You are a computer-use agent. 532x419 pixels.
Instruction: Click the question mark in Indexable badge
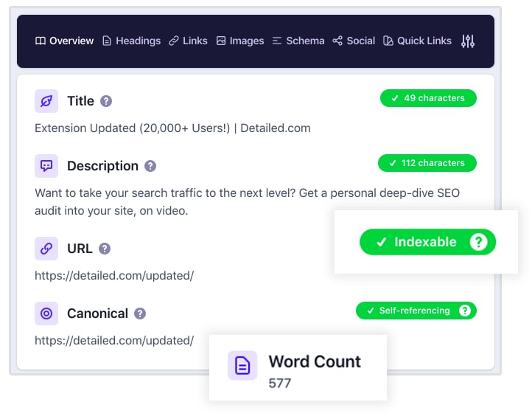pos(478,242)
